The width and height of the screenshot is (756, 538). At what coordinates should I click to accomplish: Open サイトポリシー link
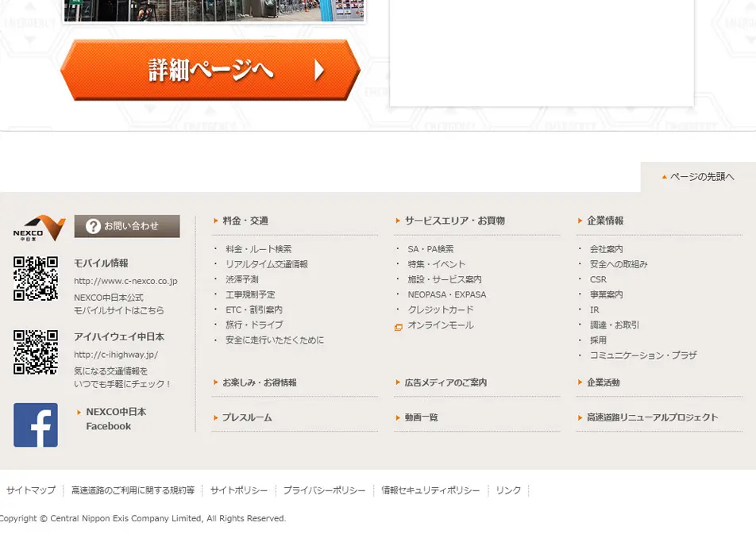coord(239,490)
